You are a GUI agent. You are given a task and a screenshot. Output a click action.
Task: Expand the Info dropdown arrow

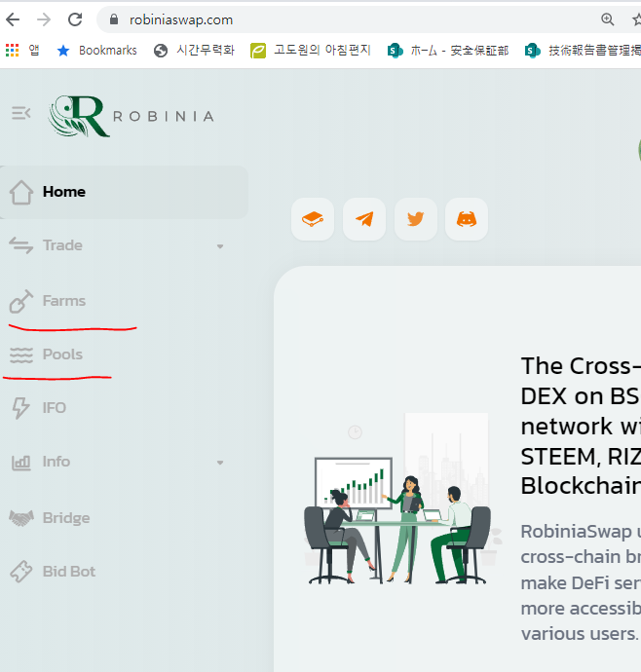(220, 463)
